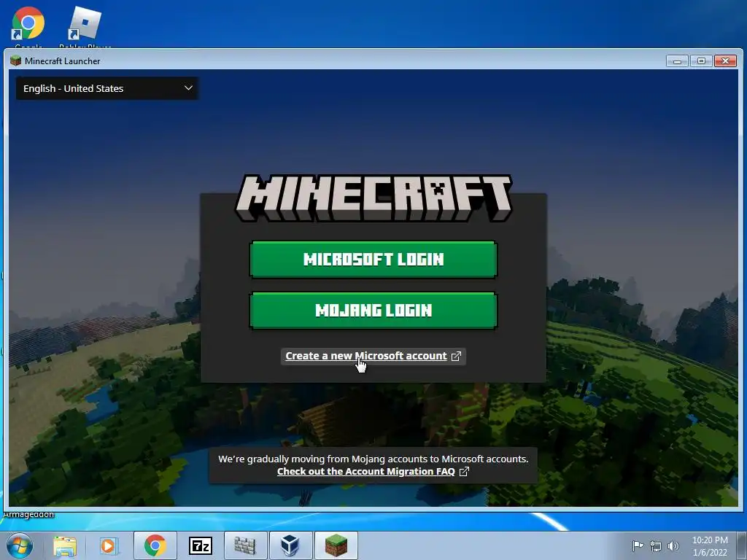Open Roblox Player desktop shortcut
The image size is (747, 560).
[85, 26]
